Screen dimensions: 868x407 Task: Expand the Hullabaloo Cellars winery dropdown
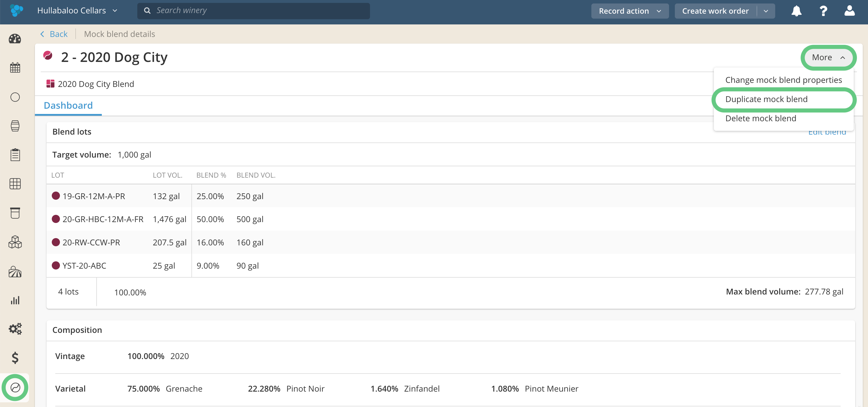77,10
